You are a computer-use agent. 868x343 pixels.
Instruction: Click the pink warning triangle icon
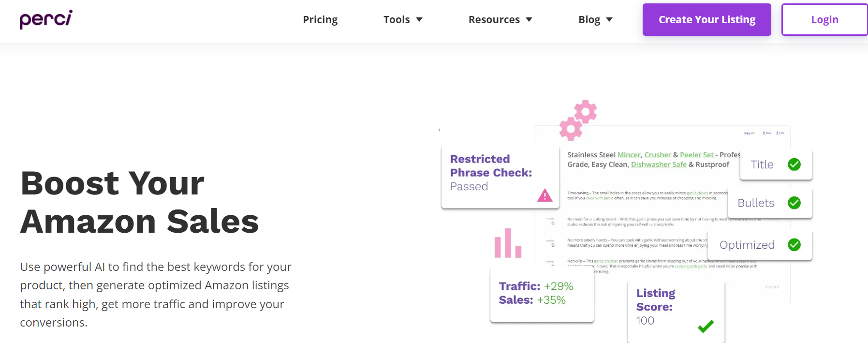(545, 196)
